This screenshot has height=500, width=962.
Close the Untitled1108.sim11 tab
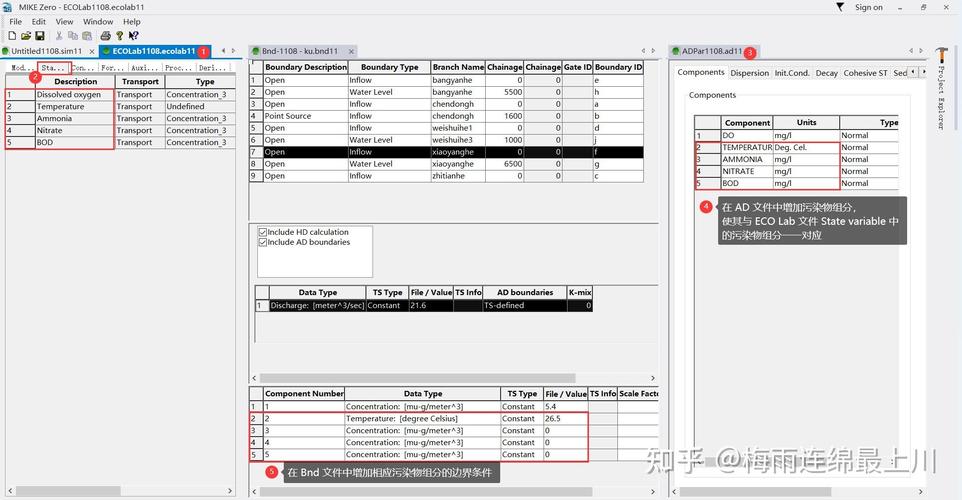pos(92,52)
